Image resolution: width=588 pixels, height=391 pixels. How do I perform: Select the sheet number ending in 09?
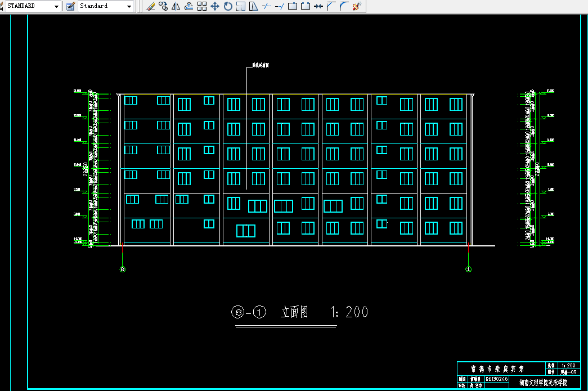568,372
